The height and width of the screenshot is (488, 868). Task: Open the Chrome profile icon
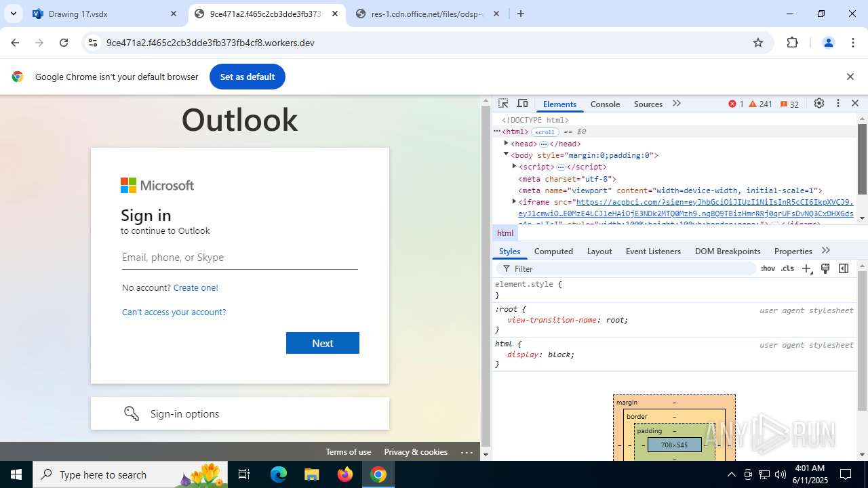pos(828,43)
